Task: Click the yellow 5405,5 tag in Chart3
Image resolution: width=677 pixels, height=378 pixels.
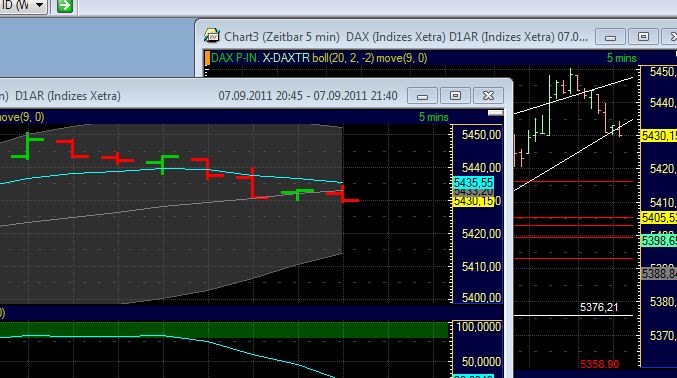Action: click(x=659, y=218)
